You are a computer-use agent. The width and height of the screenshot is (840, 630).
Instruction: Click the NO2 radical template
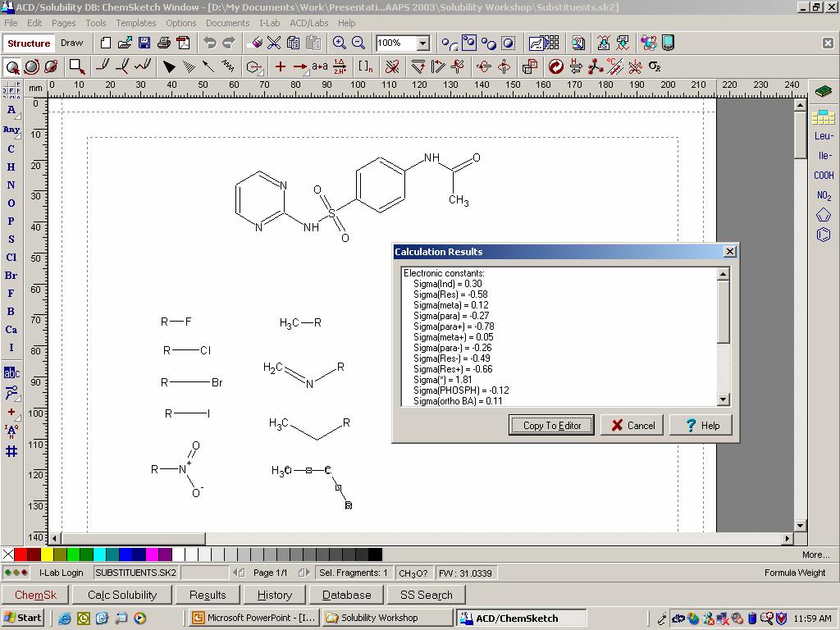824,195
